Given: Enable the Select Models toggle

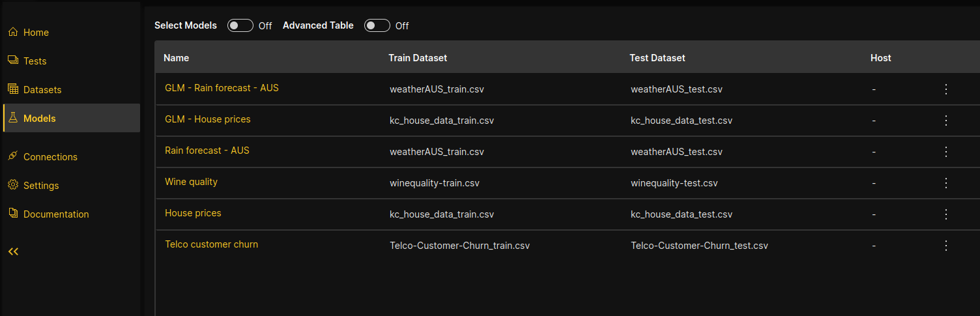Looking at the screenshot, I should (x=240, y=25).
